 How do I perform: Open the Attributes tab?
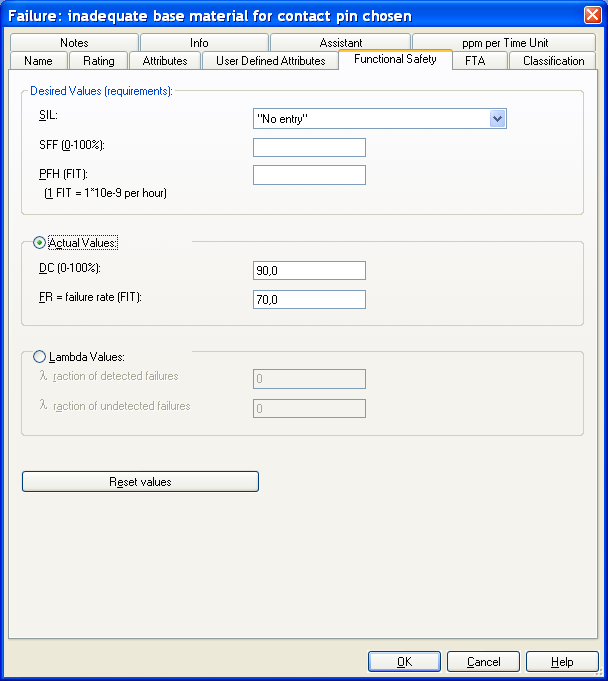(x=165, y=61)
